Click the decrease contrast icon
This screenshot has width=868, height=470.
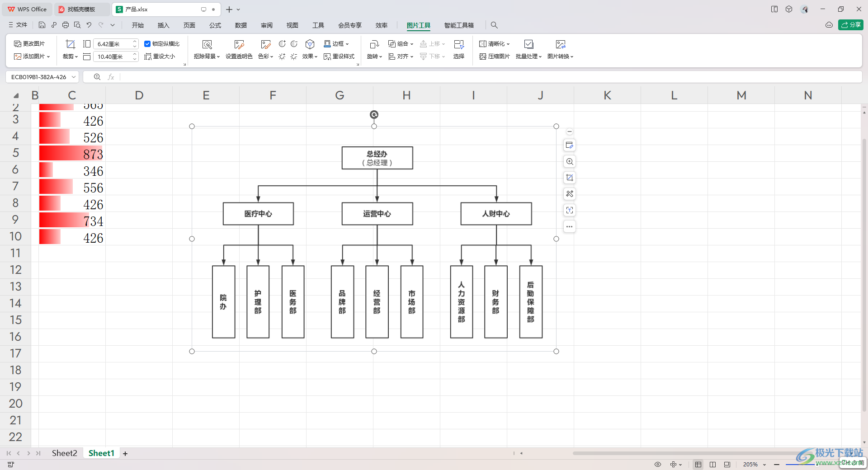click(x=294, y=44)
